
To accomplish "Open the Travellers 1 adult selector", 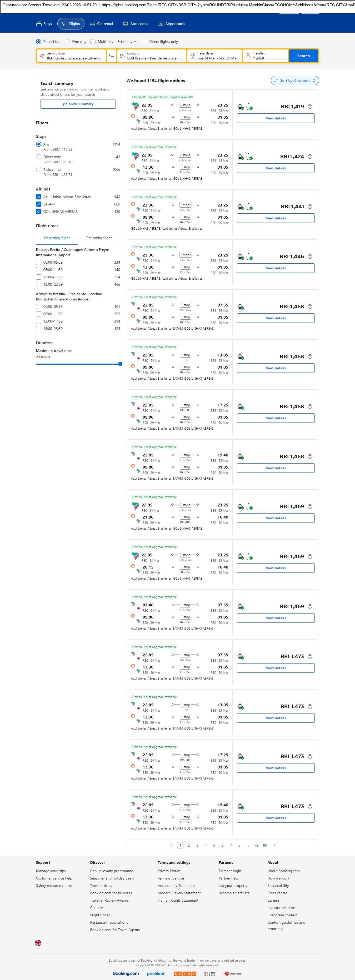I will (x=265, y=56).
